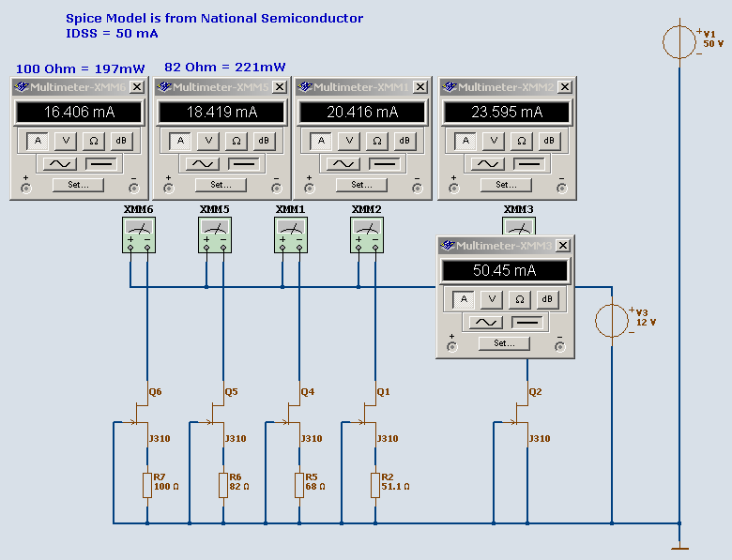Image resolution: width=732 pixels, height=560 pixels.
Task: Select resistor R7 100 ohm
Action: click(x=147, y=485)
